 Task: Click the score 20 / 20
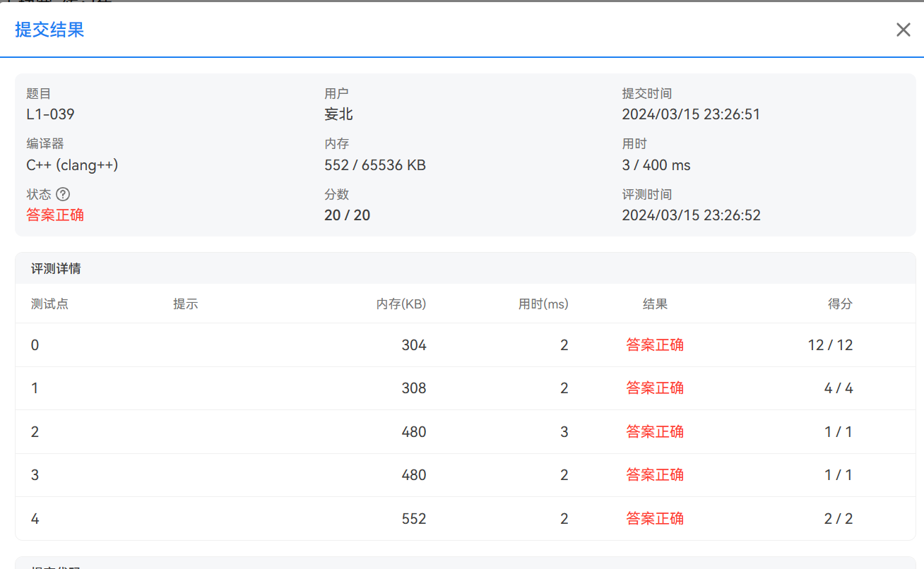[347, 215]
